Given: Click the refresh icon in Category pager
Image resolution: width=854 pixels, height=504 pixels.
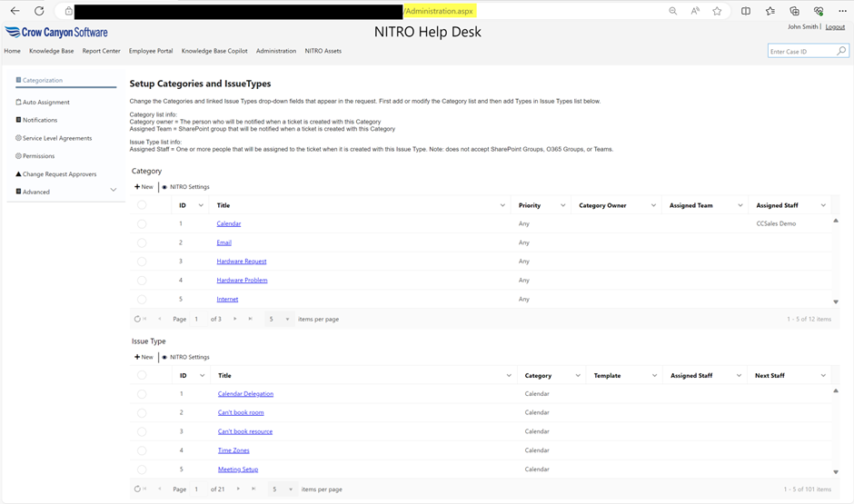Looking at the screenshot, I should pyautogui.click(x=137, y=319).
